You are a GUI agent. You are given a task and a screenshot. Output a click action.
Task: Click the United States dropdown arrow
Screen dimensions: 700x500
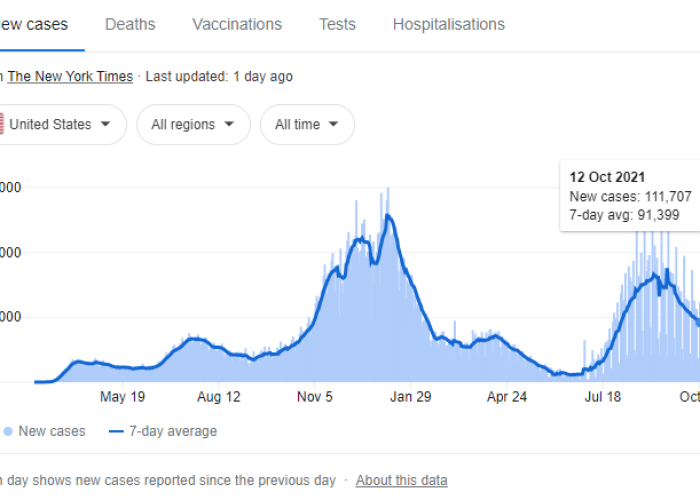tap(106, 125)
